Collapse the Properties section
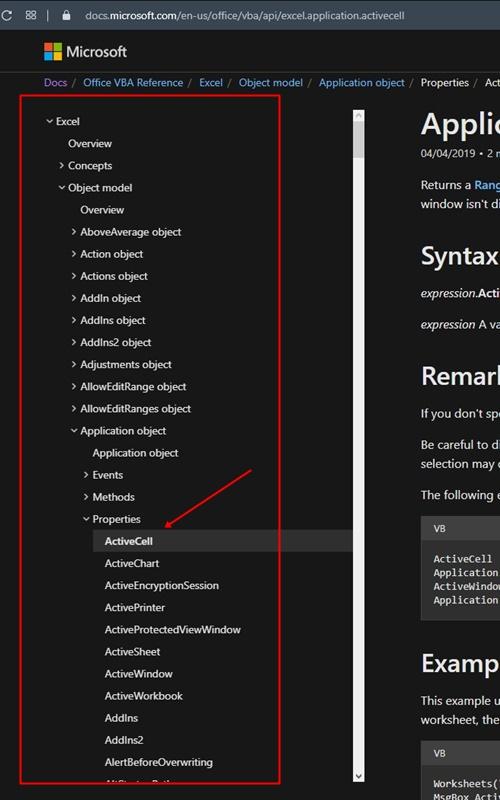The image size is (500, 800). [86, 519]
